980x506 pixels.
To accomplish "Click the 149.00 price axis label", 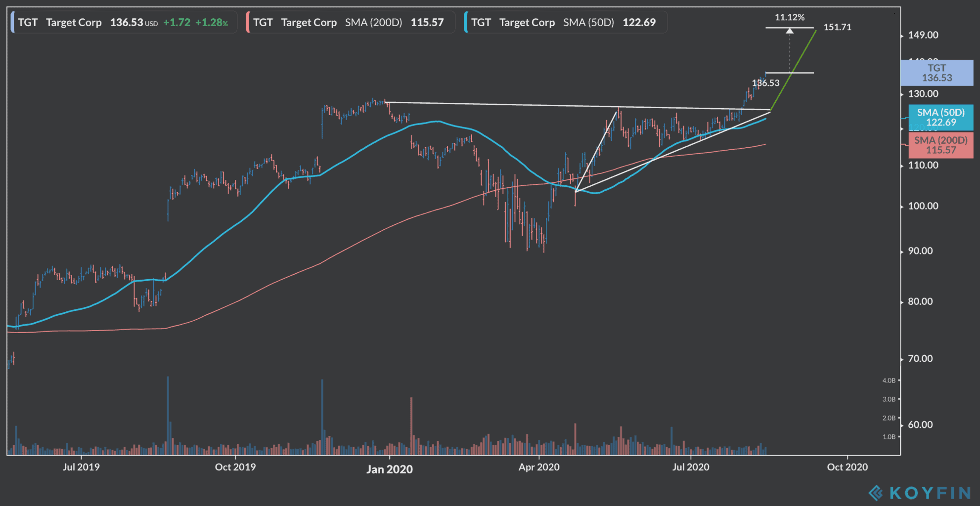I will pyautogui.click(x=923, y=35).
